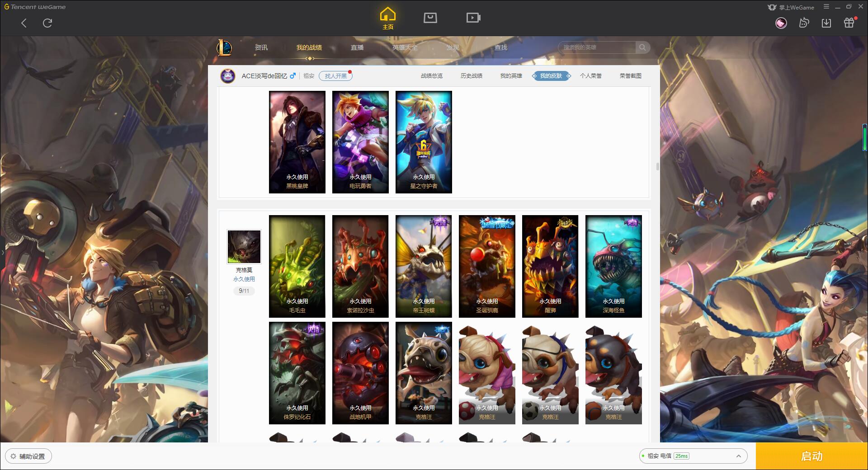Image resolution: width=868 pixels, height=470 pixels.
Task: Open the 历史战绩 sub-tab
Action: pos(472,76)
